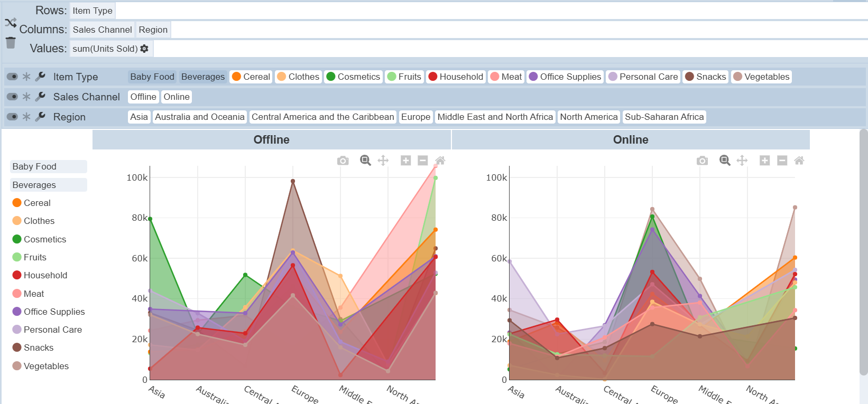Download Offline chart snapshot with camera icon

coord(343,161)
